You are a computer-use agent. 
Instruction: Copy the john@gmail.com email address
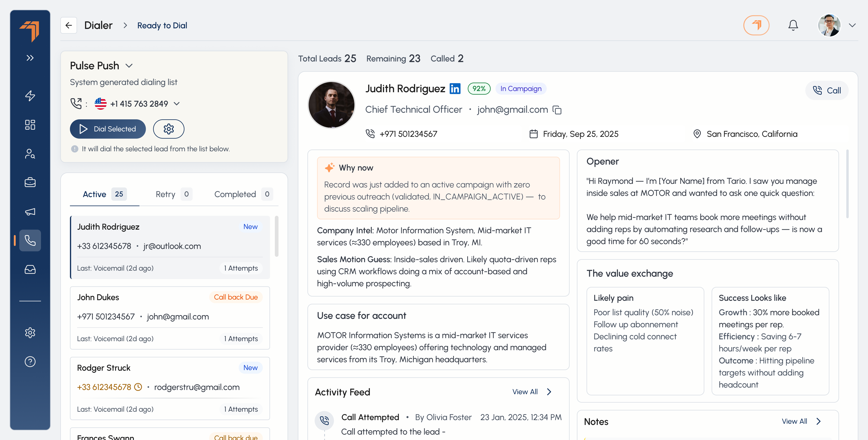557,110
